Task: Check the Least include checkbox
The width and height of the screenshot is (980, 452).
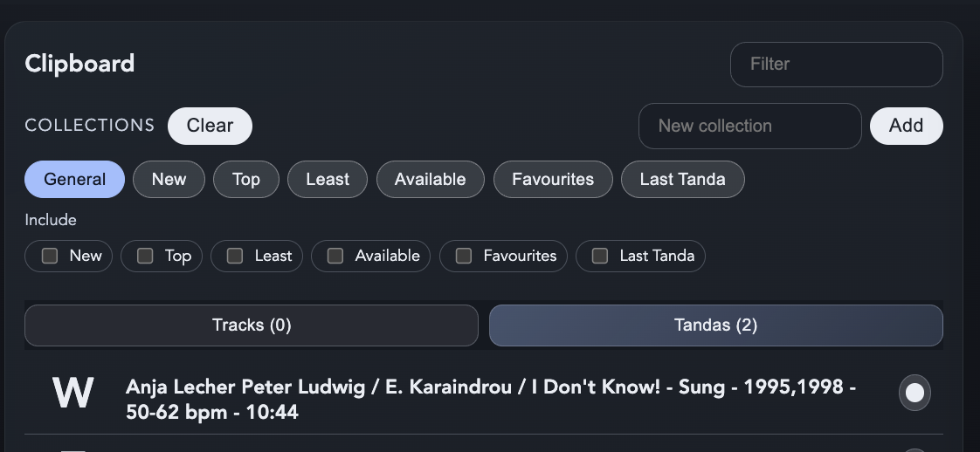Action: [x=235, y=256]
